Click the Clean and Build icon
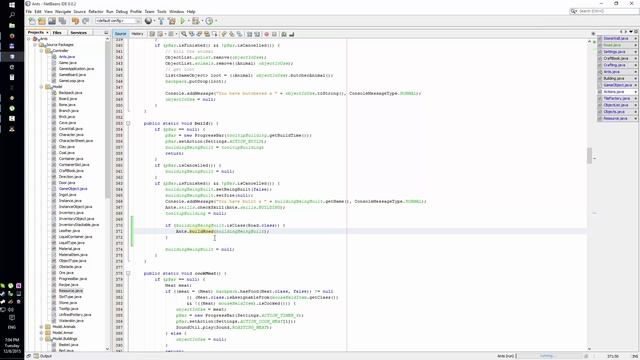640x360 pixels. 172,21
